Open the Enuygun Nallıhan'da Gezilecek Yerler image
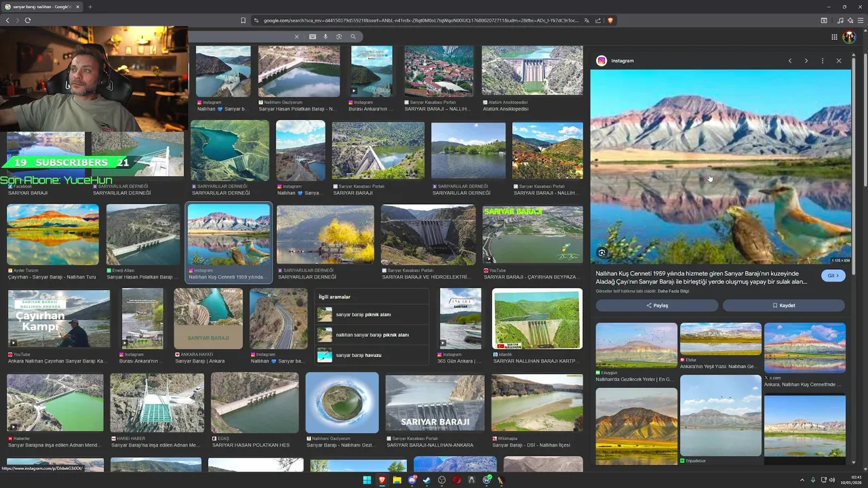Viewport: 868px width, 488px height. click(636, 346)
